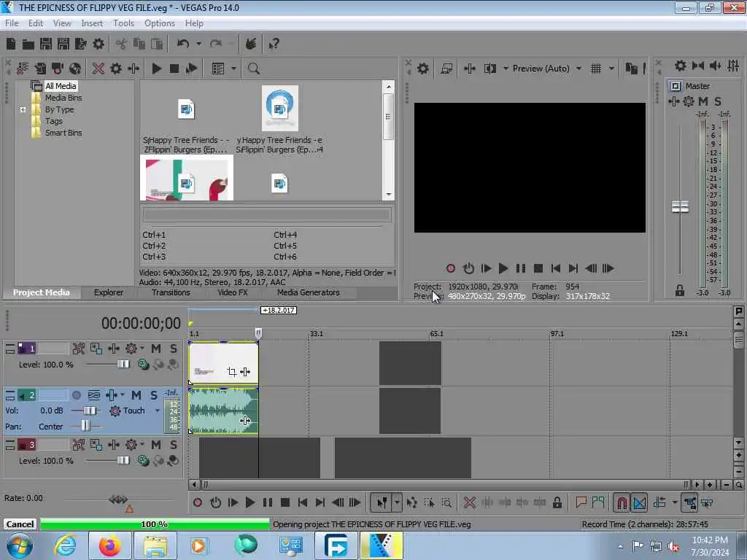Select the Normal Edit Tool
This screenshot has height=560, width=747.
[382, 502]
